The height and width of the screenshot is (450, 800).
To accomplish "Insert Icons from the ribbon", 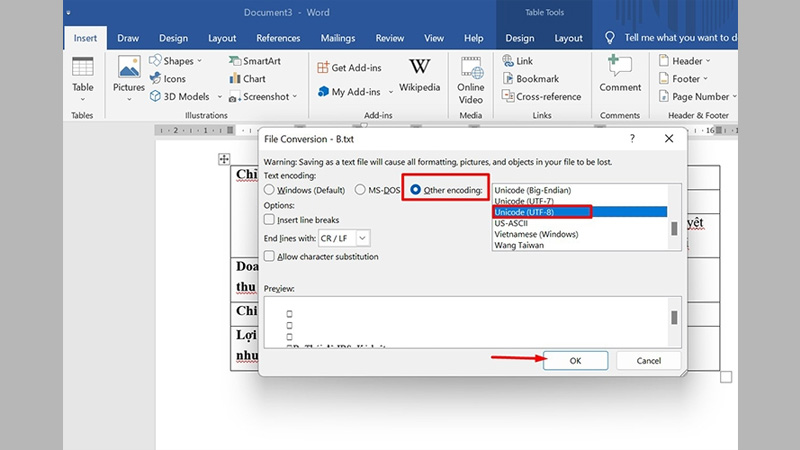I will (167, 79).
